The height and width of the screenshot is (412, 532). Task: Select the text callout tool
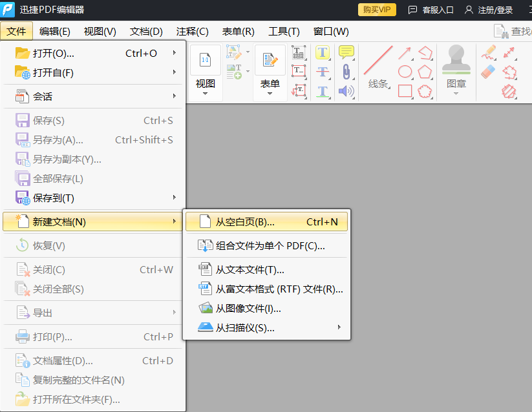299,91
